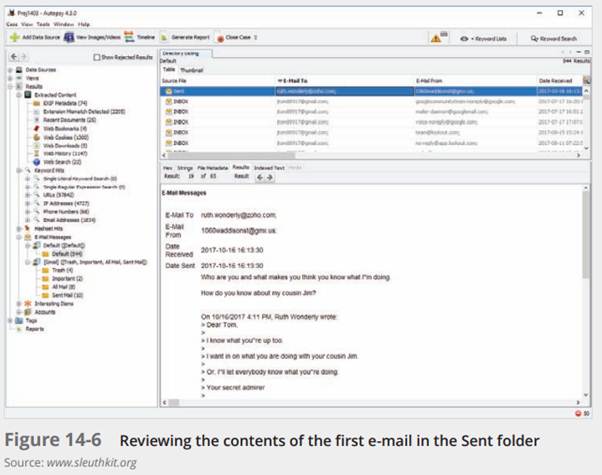Collapse the E-Mail Messages node
Image resolution: width=602 pixels, height=475 pixels.
click(19, 237)
